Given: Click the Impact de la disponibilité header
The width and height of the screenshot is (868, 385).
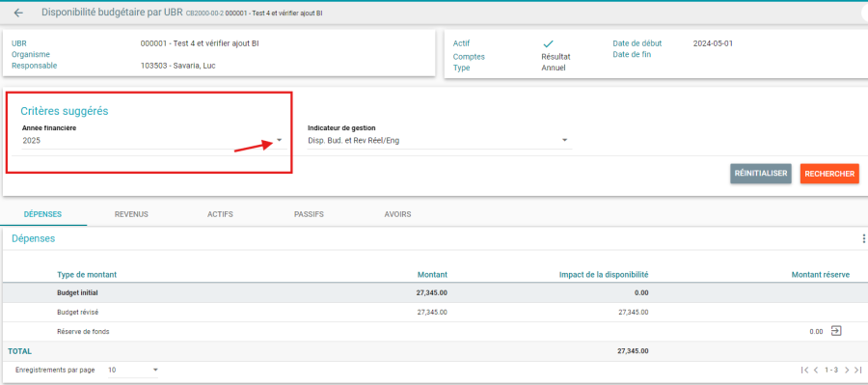Looking at the screenshot, I should tap(604, 275).
